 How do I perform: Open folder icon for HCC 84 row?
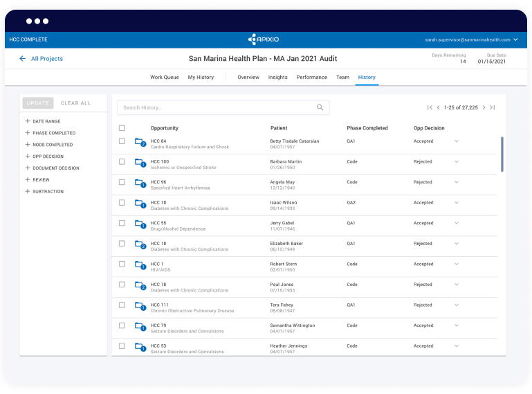(x=140, y=142)
